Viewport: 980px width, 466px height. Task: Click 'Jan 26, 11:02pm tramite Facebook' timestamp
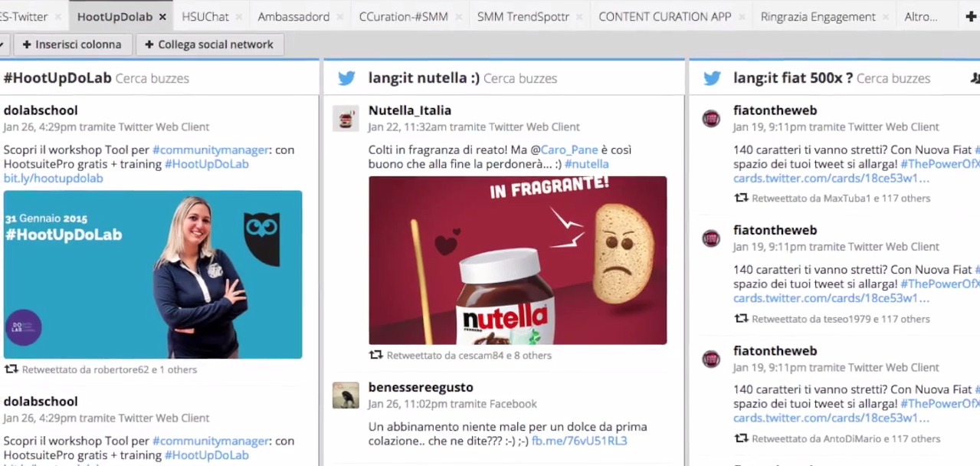[452, 404]
